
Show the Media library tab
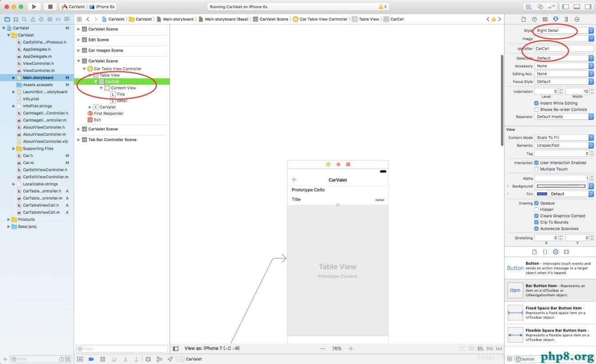566,252
